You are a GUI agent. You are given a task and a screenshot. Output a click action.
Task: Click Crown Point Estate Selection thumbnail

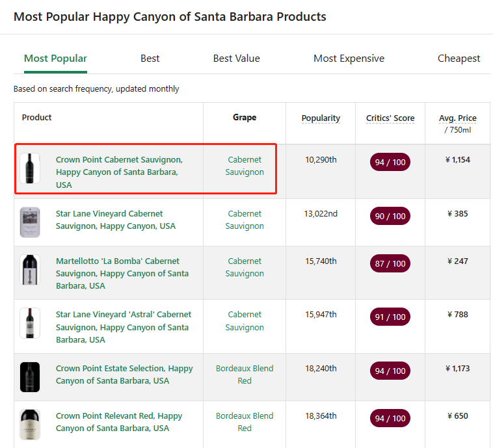(30, 377)
